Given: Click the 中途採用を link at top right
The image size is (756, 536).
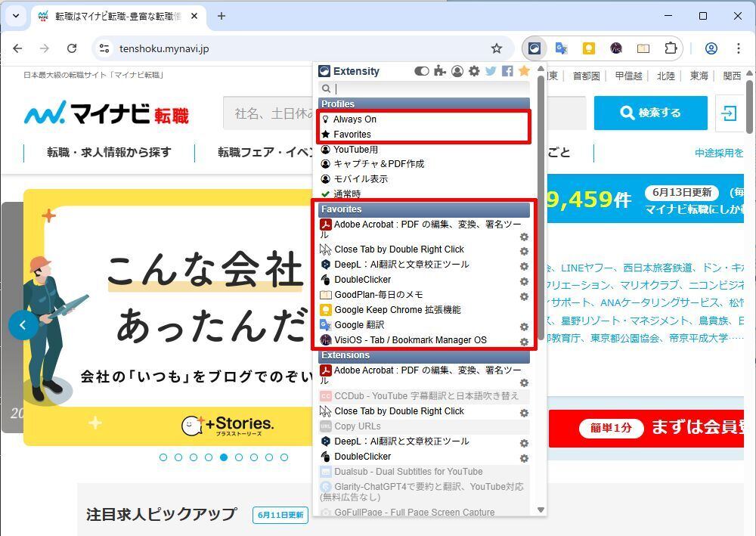Looking at the screenshot, I should [719, 153].
